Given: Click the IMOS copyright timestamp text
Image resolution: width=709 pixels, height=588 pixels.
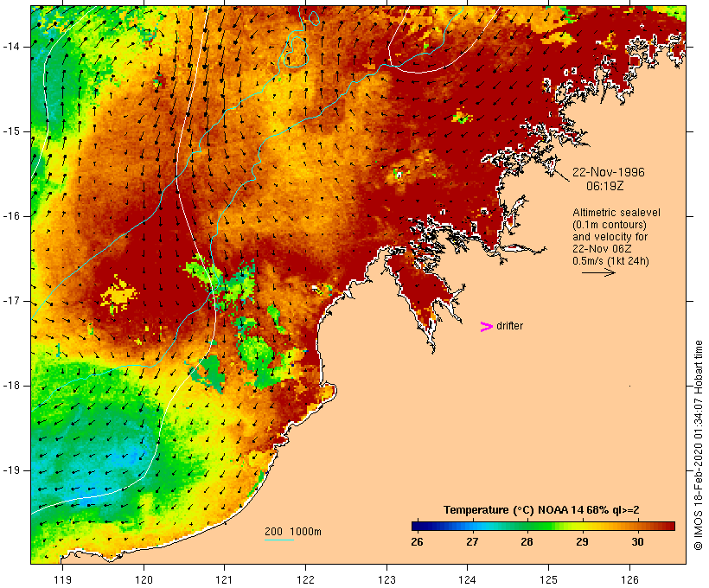Looking at the screenshot, I should pyautogui.click(x=698, y=445).
